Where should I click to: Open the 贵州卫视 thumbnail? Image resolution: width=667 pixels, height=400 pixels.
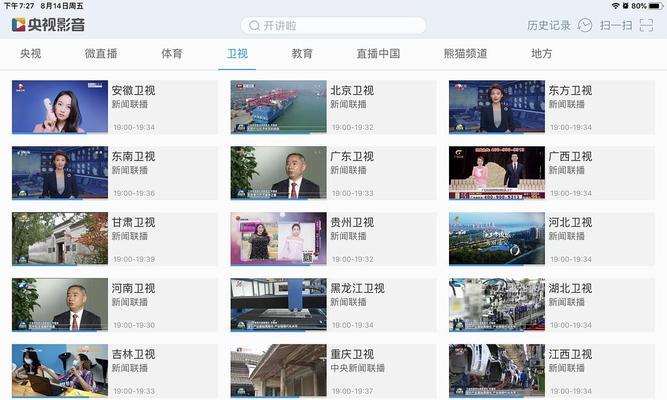pos(279,239)
